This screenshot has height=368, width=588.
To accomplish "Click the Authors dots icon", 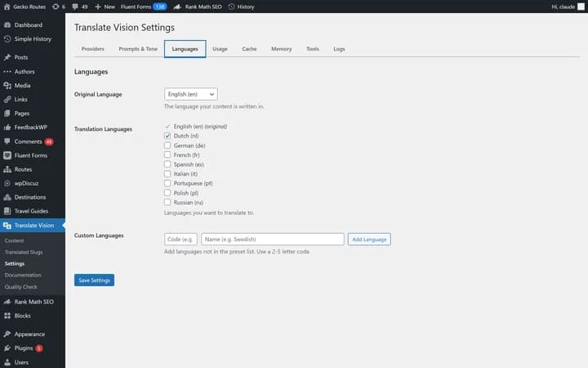I will pos(7,71).
